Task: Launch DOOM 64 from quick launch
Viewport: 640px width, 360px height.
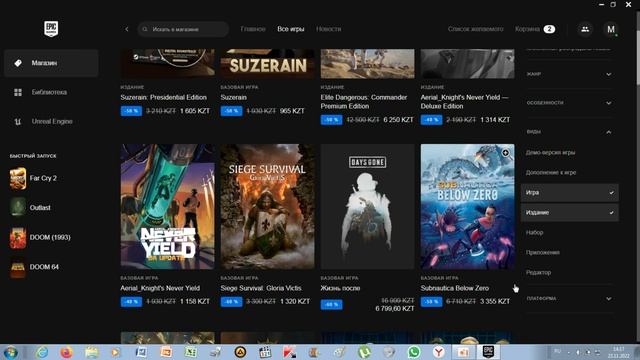Action: [x=34, y=267]
